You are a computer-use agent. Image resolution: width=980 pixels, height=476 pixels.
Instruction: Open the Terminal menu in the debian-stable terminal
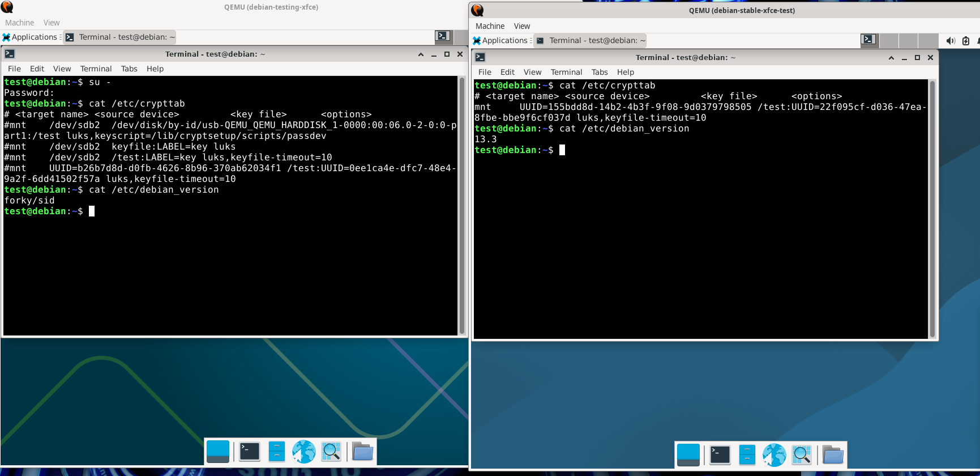566,72
